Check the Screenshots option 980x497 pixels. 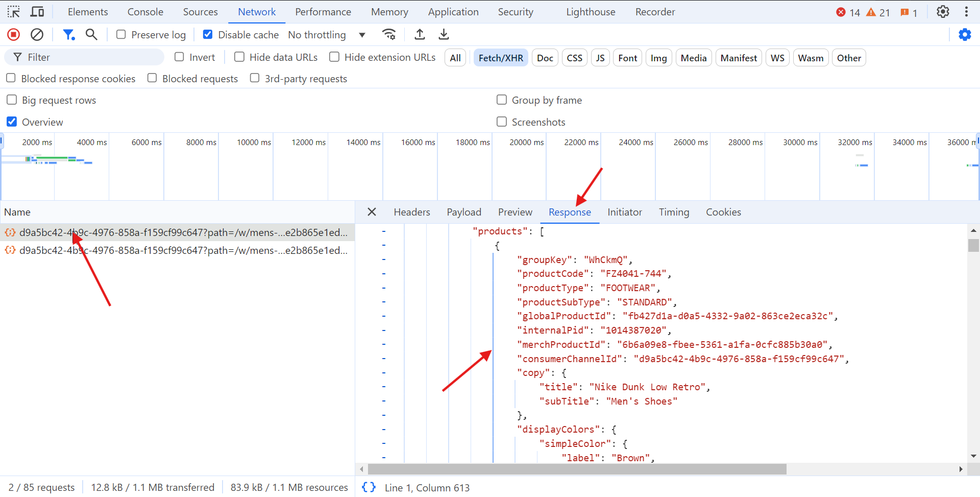coord(502,122)
